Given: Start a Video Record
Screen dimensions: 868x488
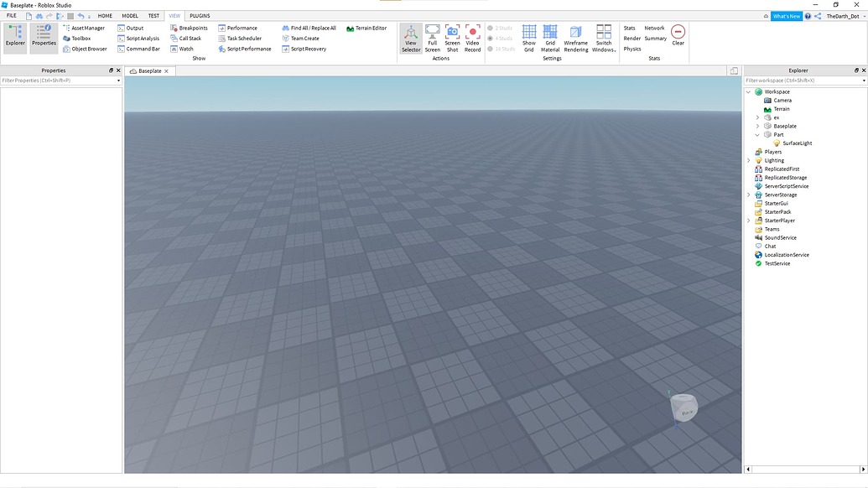Looking at the screenshot, I should (472, 38).
